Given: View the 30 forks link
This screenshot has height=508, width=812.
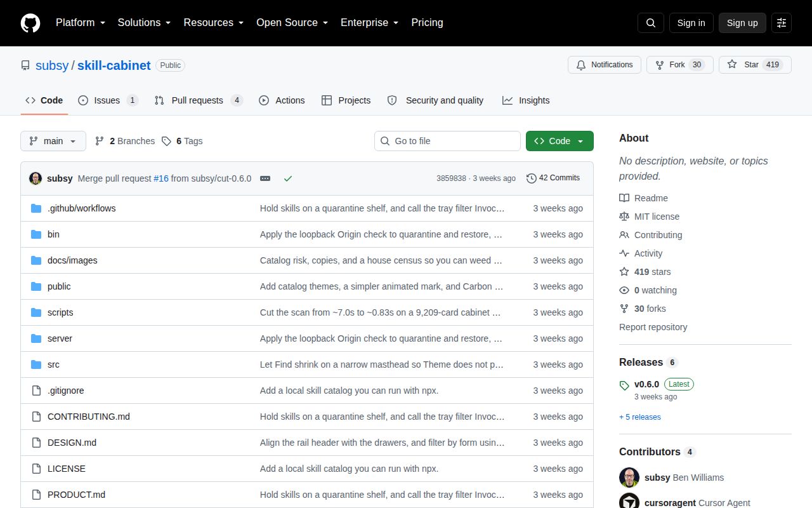Looking at the screenshot, I should click(643, 309).
